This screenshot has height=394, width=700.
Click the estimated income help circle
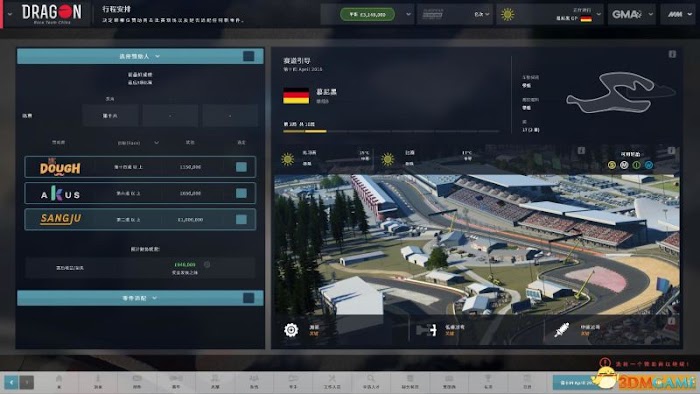click(x=207, y=265)
